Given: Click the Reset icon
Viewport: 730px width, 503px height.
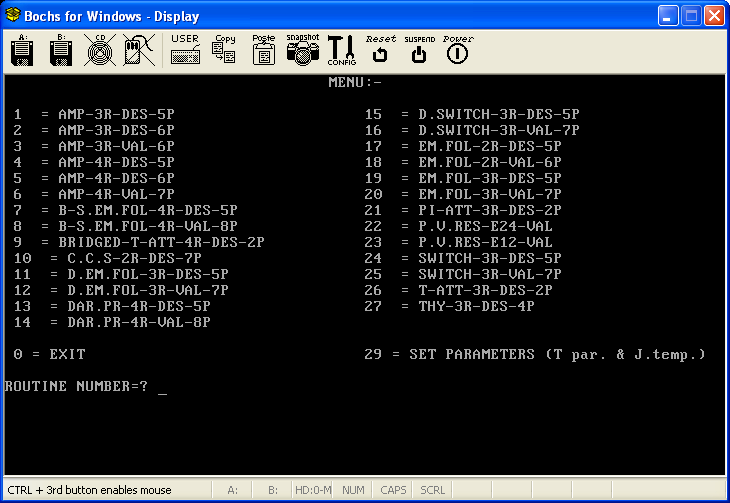Looking at the screenshot, I should (380, 49).
